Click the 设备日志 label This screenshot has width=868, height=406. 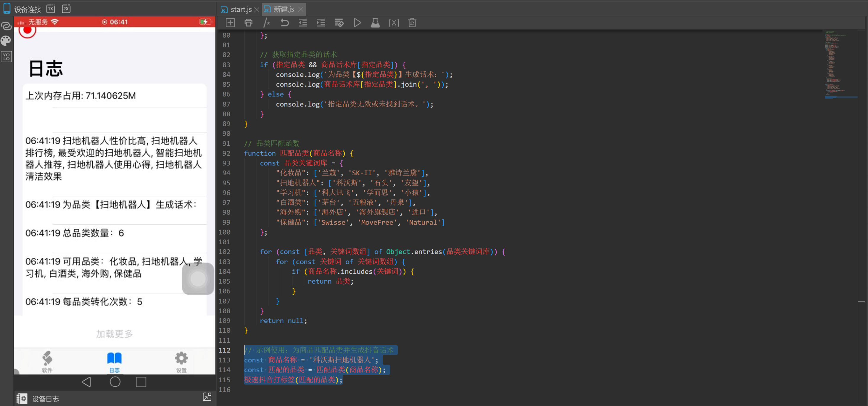click(46, 399)
